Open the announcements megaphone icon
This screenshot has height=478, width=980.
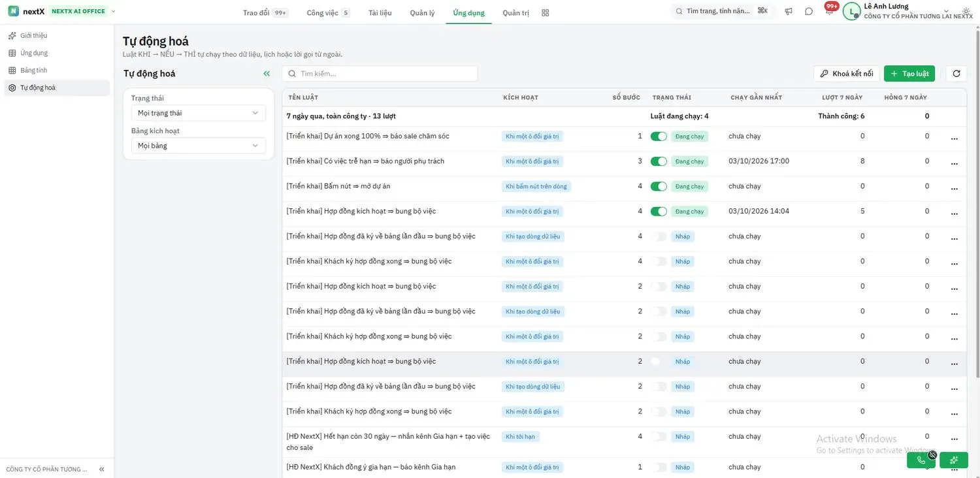[789, 12]
